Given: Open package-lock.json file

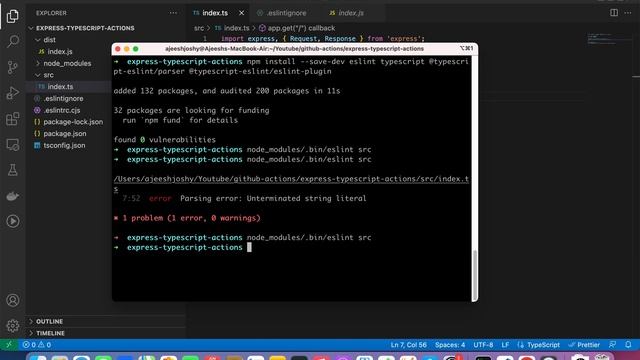Looking at the screenshot, I should pos(73,122).
